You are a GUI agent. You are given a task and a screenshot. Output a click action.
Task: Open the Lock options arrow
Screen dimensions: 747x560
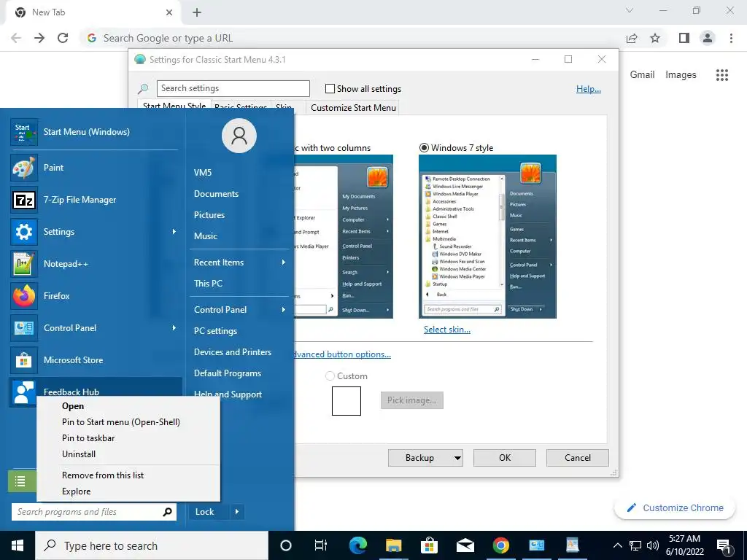click(237, 512)
